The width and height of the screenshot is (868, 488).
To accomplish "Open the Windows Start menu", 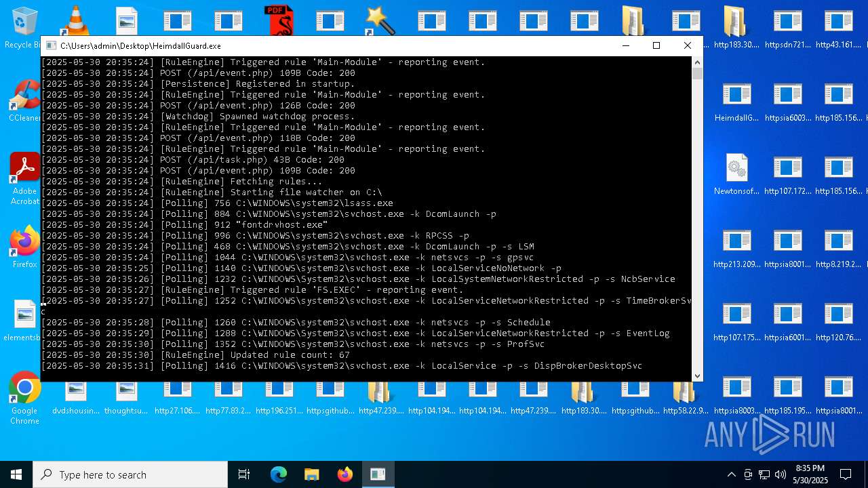I will click(x=16, y=474).
